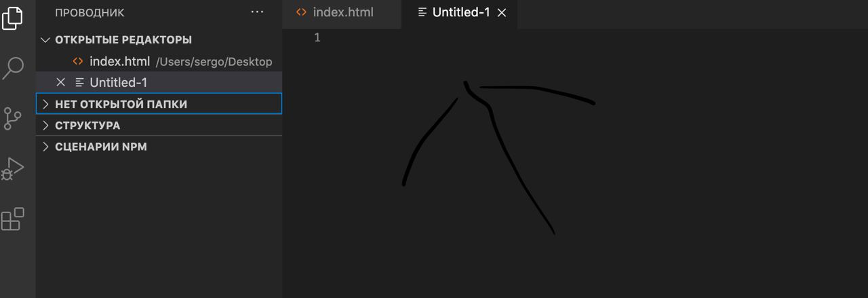Image resolution: width=868 pixels, height=298 pixels.
Task: Open the Search panel icon
Action: (13, 68)
